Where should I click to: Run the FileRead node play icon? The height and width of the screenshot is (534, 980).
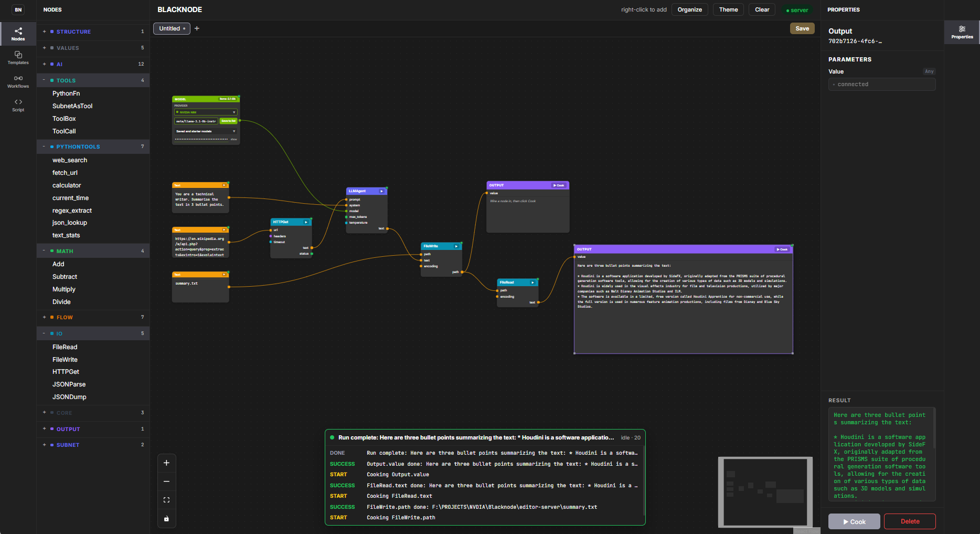pos(532,282)
